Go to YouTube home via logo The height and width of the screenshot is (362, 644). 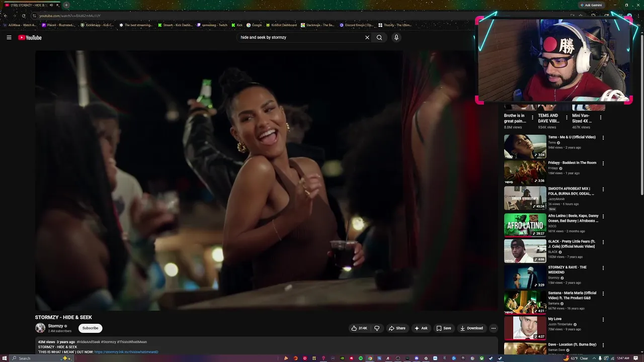pyautogui.click(x=30, y=37)
